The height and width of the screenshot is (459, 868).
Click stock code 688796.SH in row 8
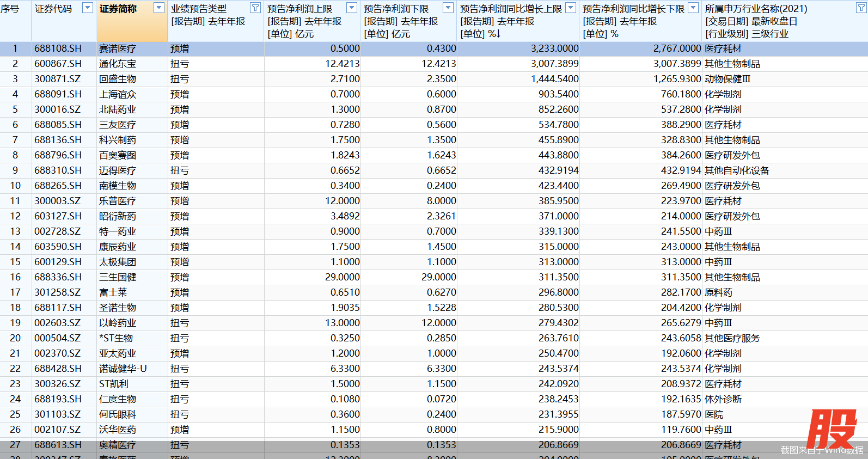click(x=58, y=155)
